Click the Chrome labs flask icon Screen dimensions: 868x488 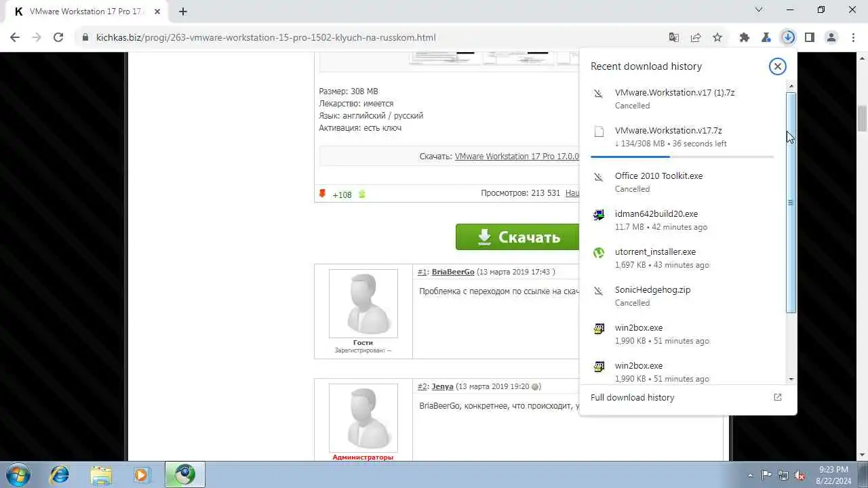[766, 38]
